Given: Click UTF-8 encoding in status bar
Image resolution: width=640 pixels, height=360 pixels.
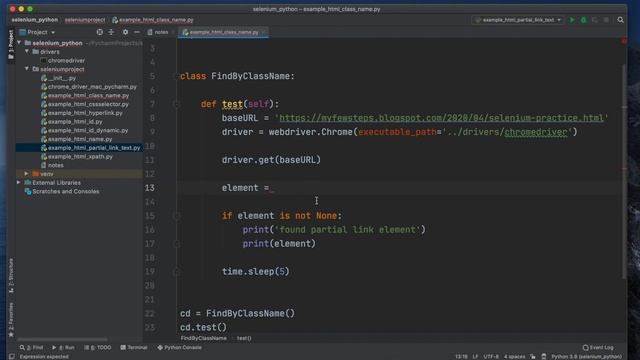Looking at the screenshot, I should tap(491, 356).
